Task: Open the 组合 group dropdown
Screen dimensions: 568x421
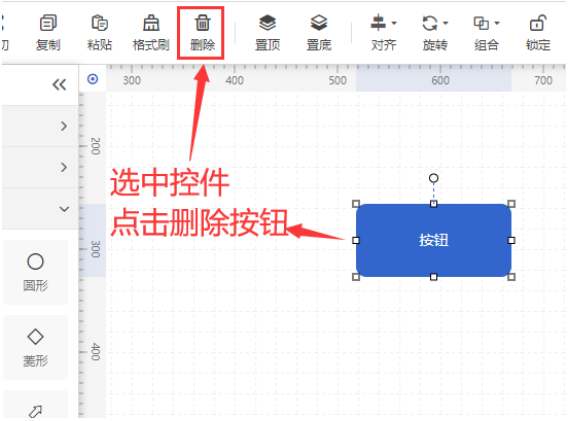Action: click(486, 23)
